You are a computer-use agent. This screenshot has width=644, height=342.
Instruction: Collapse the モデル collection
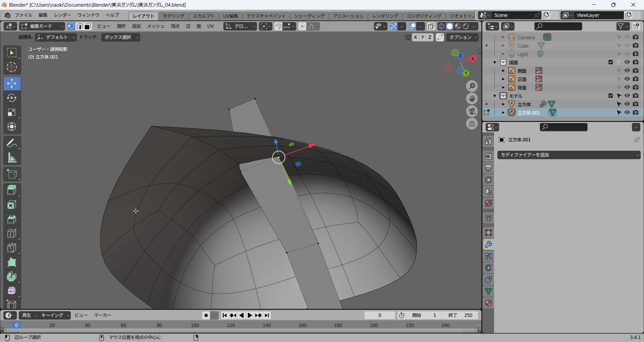pos(495,96)
